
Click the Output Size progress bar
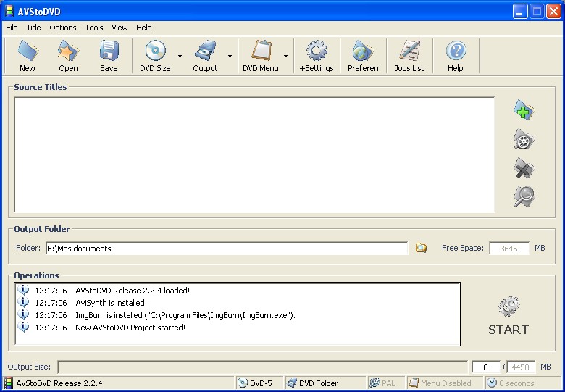point(262,367)
